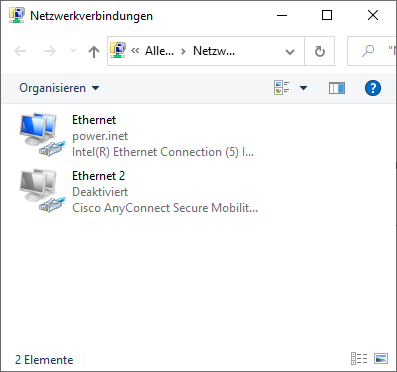Image resolution: width=397 pixels, height=372 pixels.
Task: Switch to large icons view in status bar
Action: [381, 359]
